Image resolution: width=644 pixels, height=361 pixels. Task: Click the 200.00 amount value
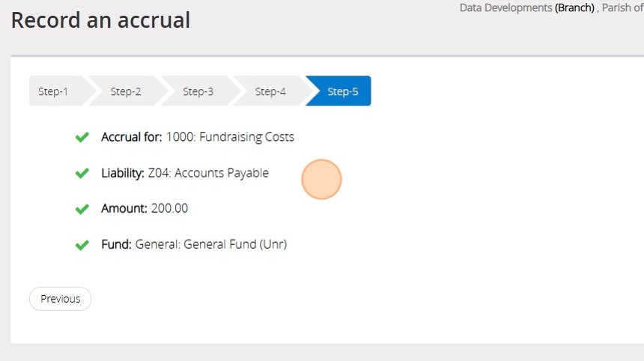pos(169,208)
